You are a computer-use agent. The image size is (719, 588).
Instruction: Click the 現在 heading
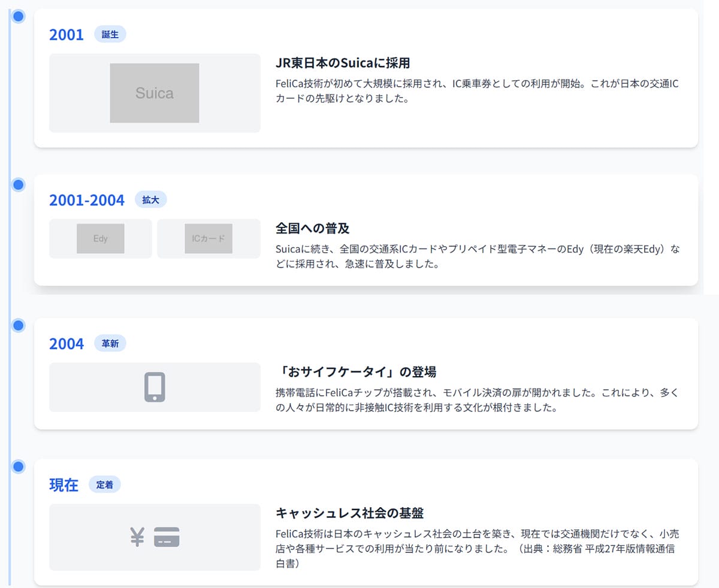point(64,484)
